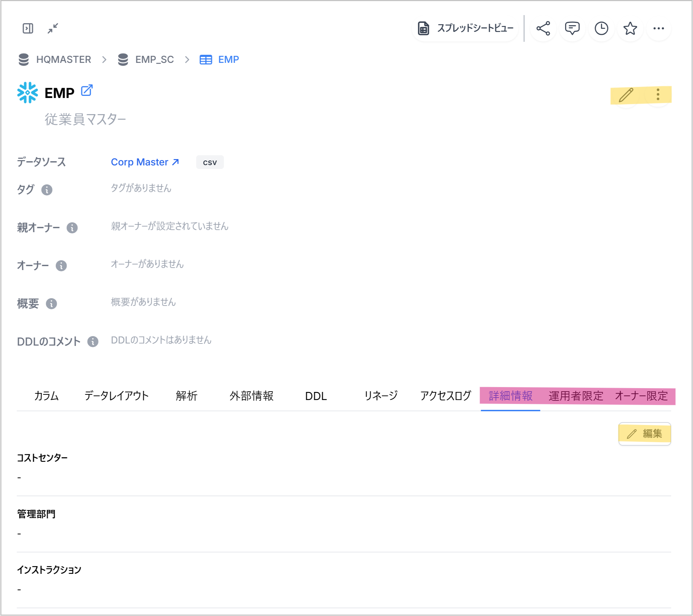The height and width of the screenshot is (616, 693).
Task: Collapse view with the shrink arrows icon
Action: click(53, 28)
